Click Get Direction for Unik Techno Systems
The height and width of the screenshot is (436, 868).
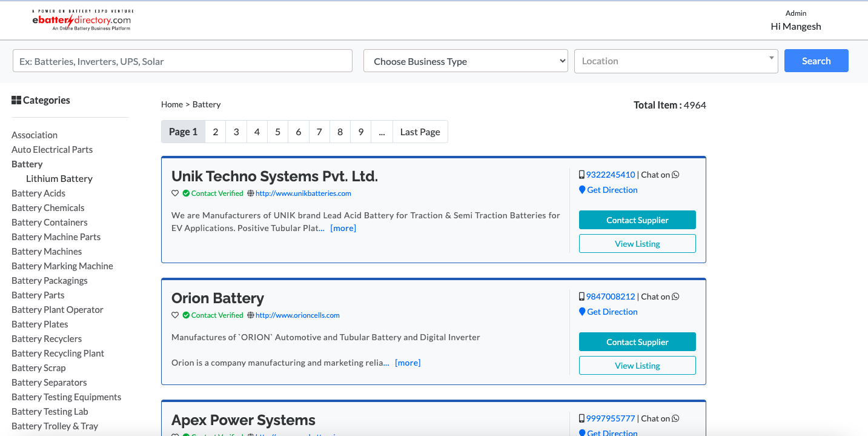(612, 190)
